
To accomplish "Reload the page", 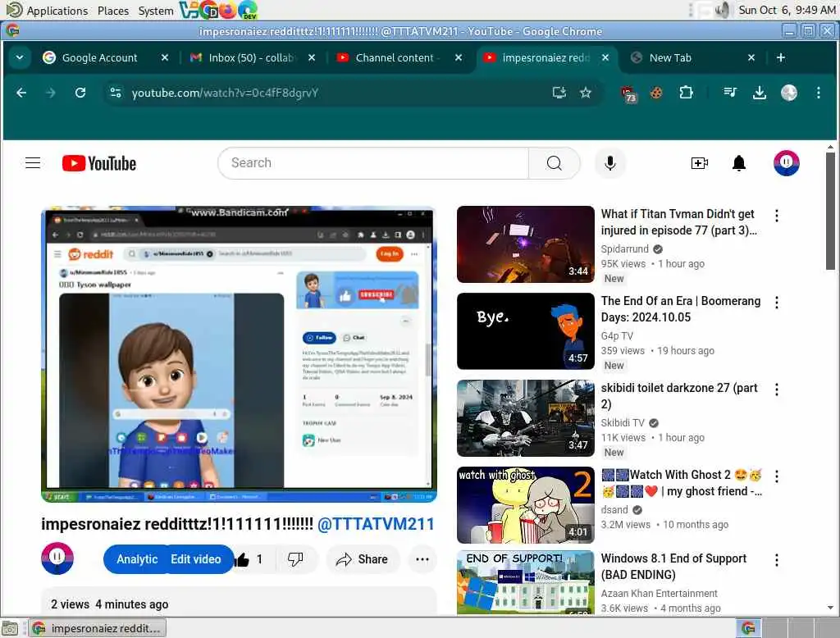I will coord(80,93).
